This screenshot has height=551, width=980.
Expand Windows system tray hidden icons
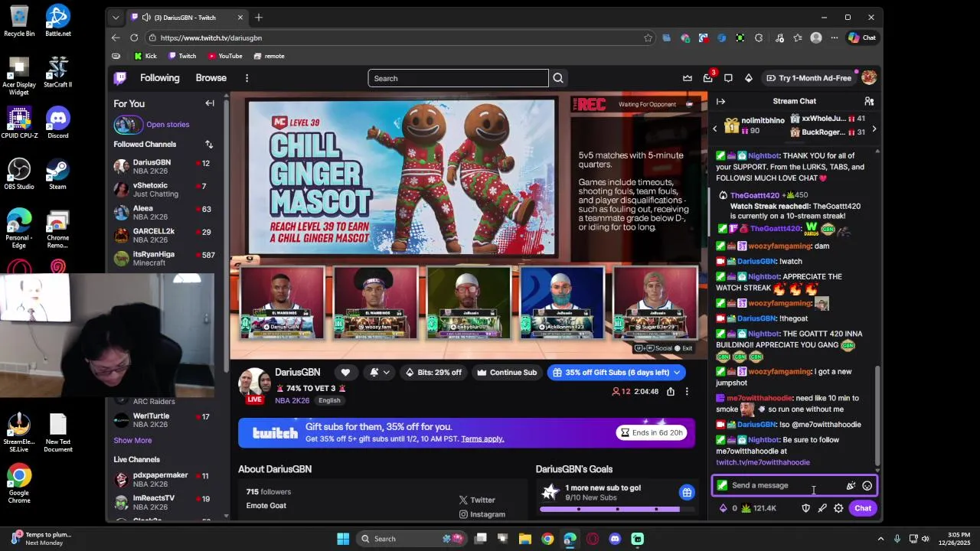(880, 539)
